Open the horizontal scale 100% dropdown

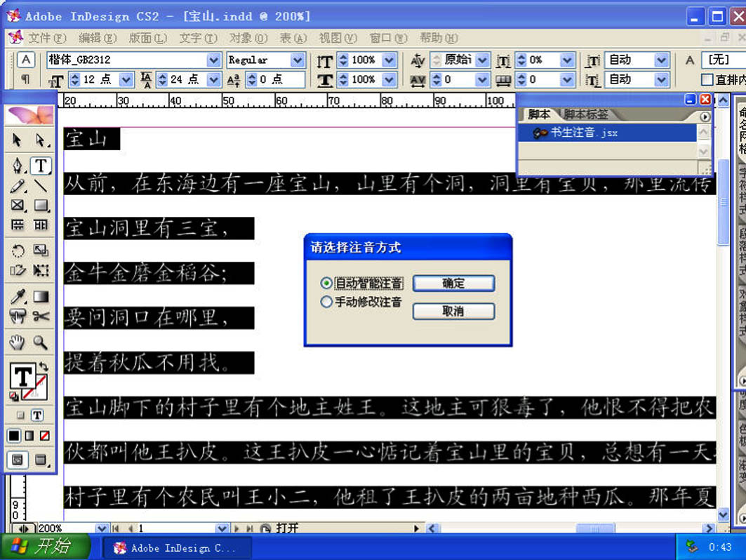389,79
